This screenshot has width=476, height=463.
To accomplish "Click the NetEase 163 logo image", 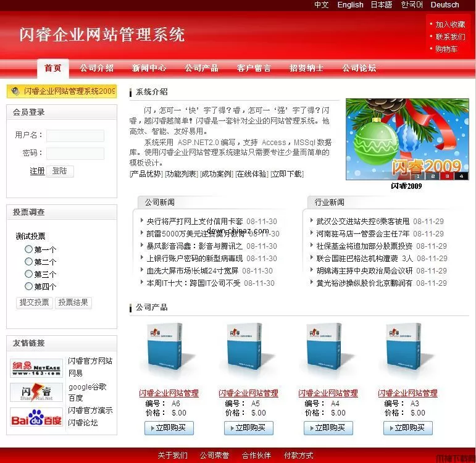I will point(36,369).
